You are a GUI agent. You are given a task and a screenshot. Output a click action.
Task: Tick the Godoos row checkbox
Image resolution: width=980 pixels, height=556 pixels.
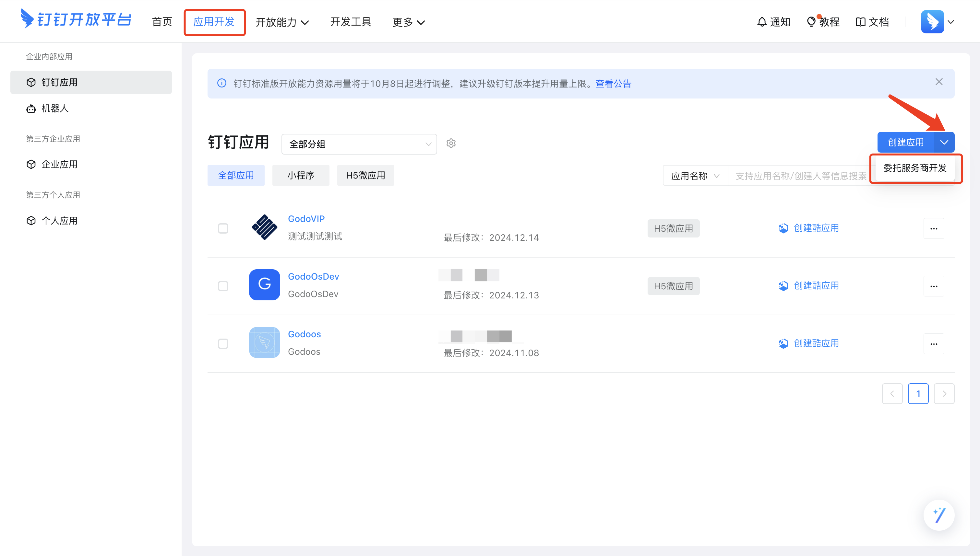[223, 344]
